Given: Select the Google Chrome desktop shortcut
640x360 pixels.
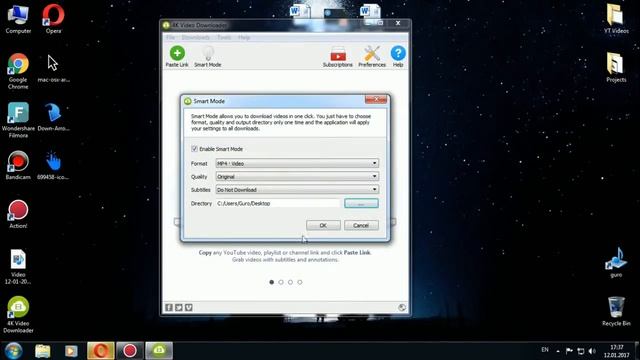Looking at the screenshot, I should pos(18,71).
